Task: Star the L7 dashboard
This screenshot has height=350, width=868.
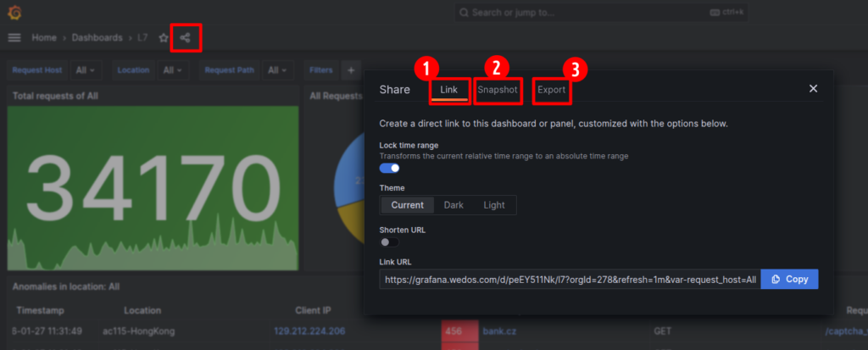Action: pos(164,38)
